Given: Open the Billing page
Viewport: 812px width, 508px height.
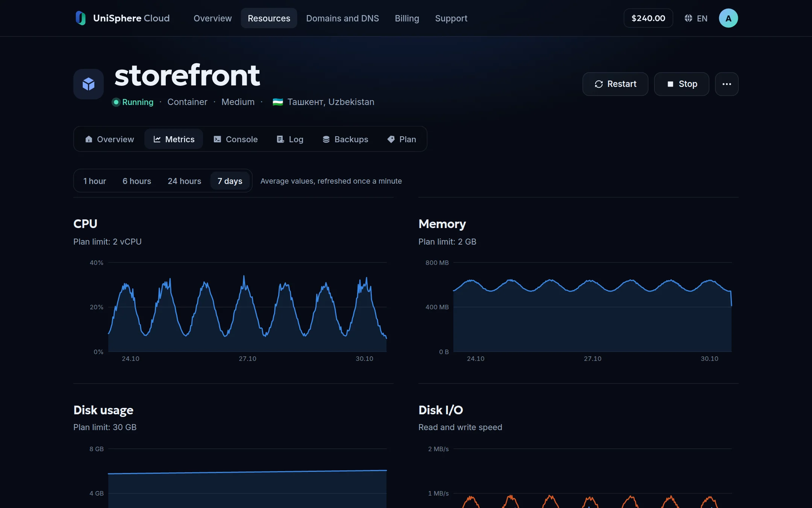Looking at the screenshot, I should click(407, 18).
